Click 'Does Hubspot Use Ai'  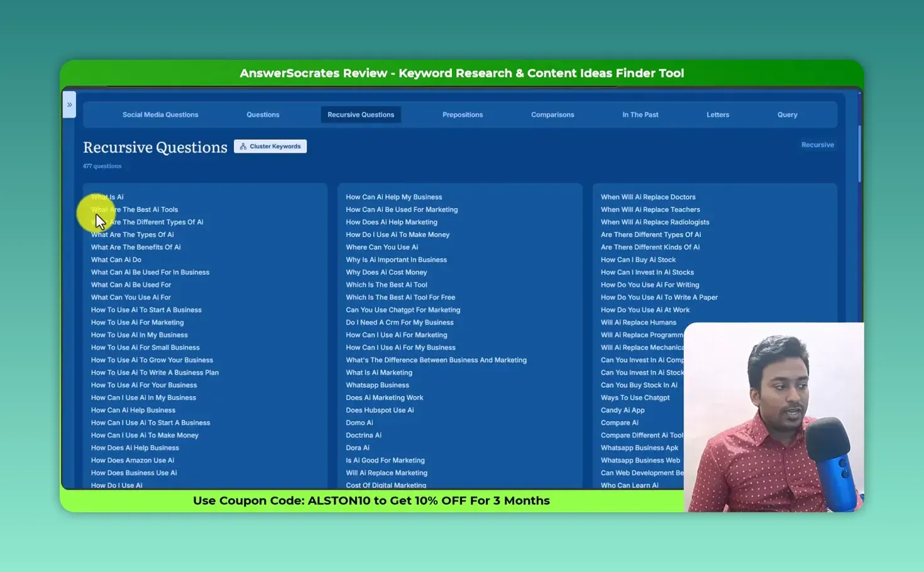pyautogui.click(x=380, y=411)
